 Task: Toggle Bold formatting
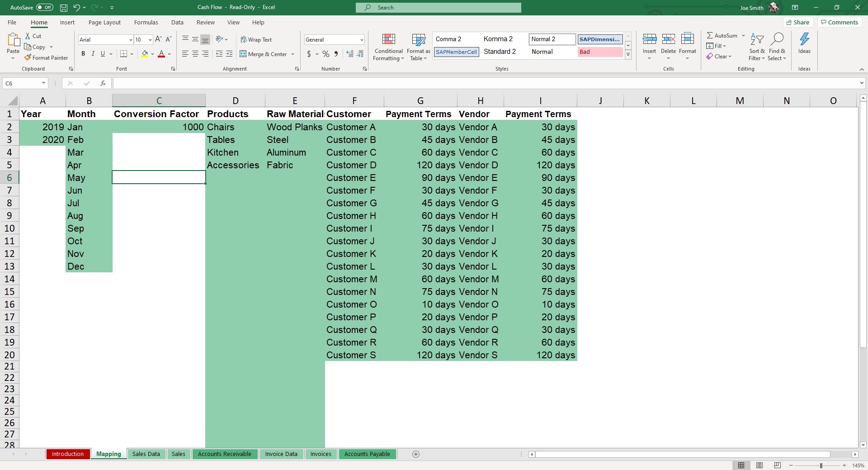click(x=83, y=54)
